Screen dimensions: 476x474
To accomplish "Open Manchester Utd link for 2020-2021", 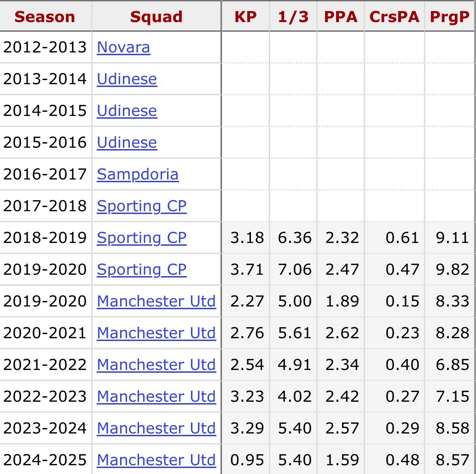I will (157, 333).
